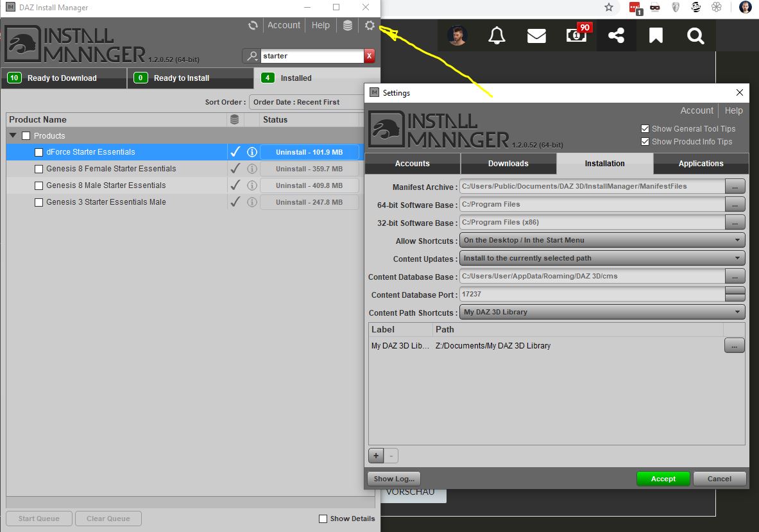759x532 pixels.
Task: Click the magnifier search icon
Action: pyautogui.click(x=252, y=56)
